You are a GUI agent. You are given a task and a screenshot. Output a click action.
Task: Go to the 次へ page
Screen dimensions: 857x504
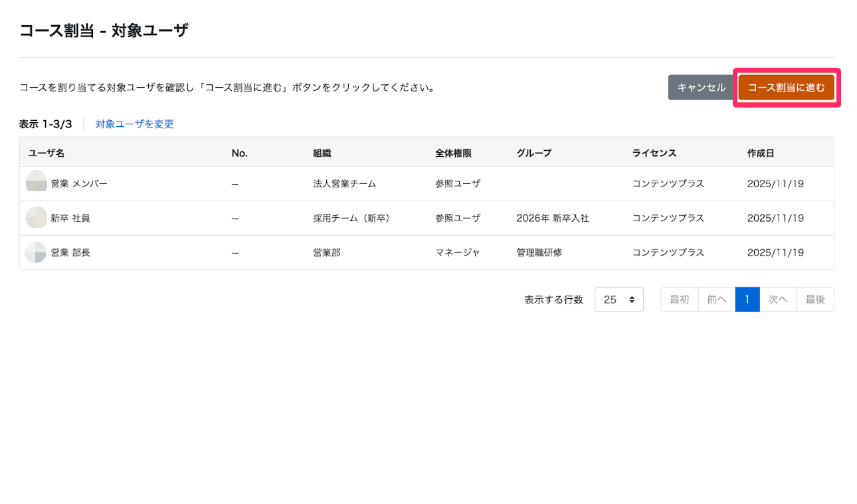777,299
